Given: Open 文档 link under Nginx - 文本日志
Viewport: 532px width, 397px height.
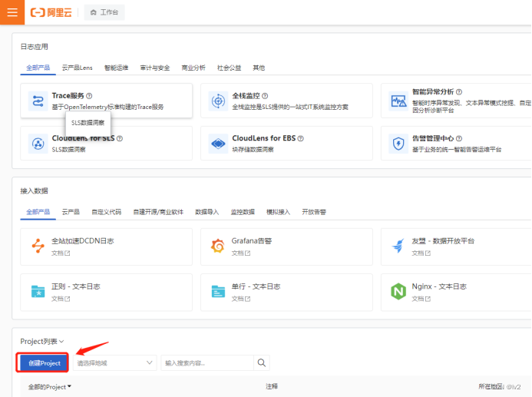Looking at the screenshot, I should tap(421, 299).
